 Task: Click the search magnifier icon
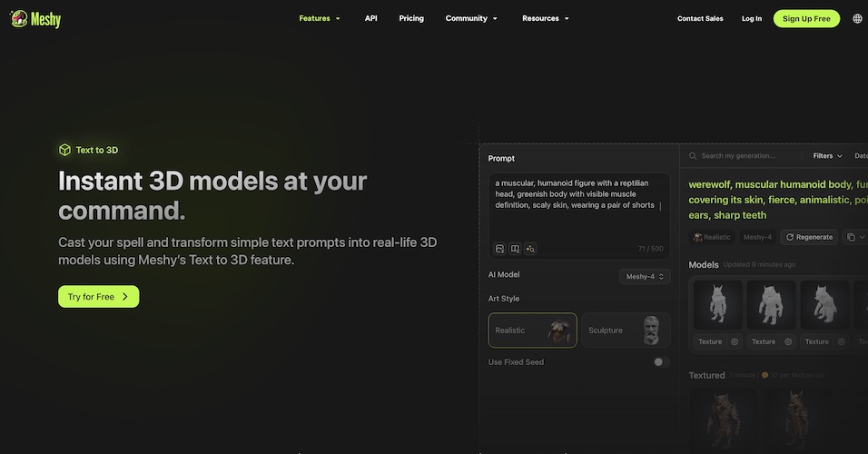pos(692,156)
